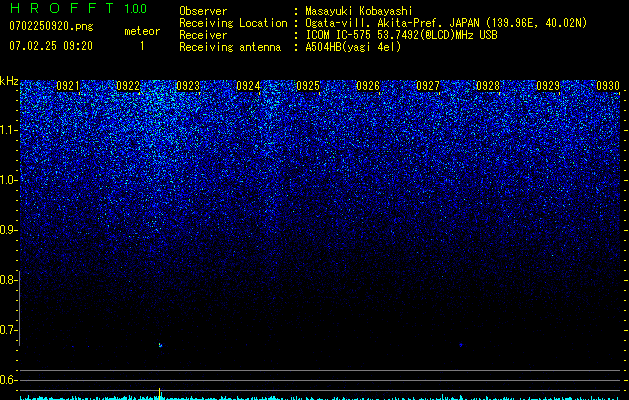Click the 0.6 kHz axis label
Image resolution: width=629 pixels, height=400 pixels.
click(x=7, y=380)
